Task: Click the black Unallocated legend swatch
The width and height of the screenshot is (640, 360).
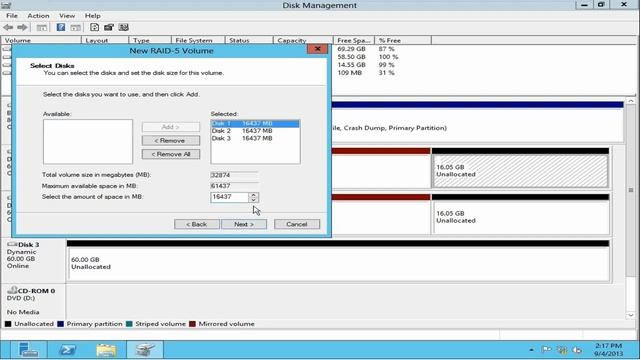Action: (x=8, y=324)
